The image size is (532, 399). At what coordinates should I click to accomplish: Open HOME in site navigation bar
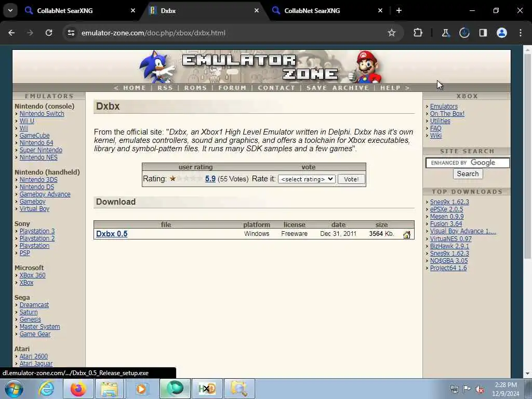135,88
